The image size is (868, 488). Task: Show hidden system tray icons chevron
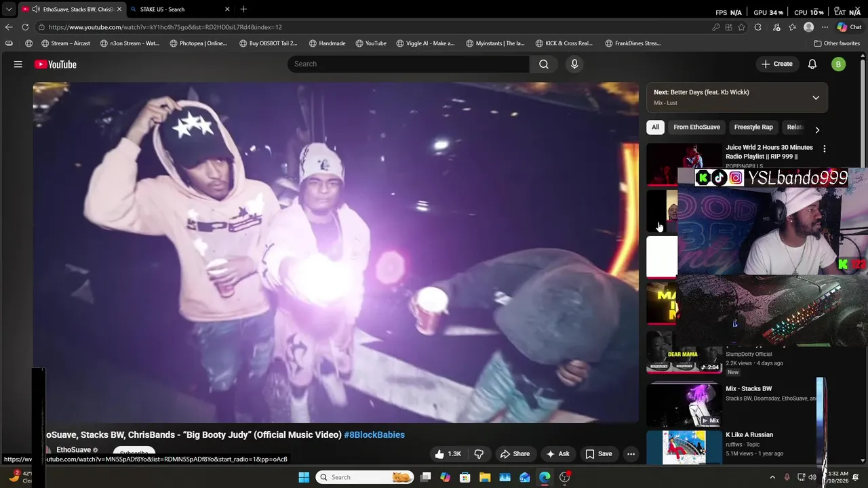772,477
